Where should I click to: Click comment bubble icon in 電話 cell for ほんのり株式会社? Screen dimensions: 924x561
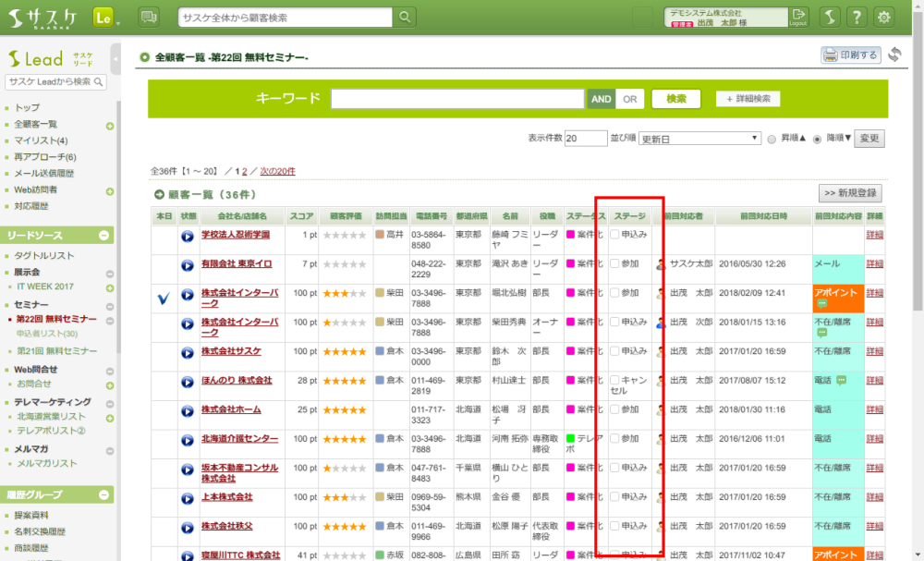click(x=841, y=380)
